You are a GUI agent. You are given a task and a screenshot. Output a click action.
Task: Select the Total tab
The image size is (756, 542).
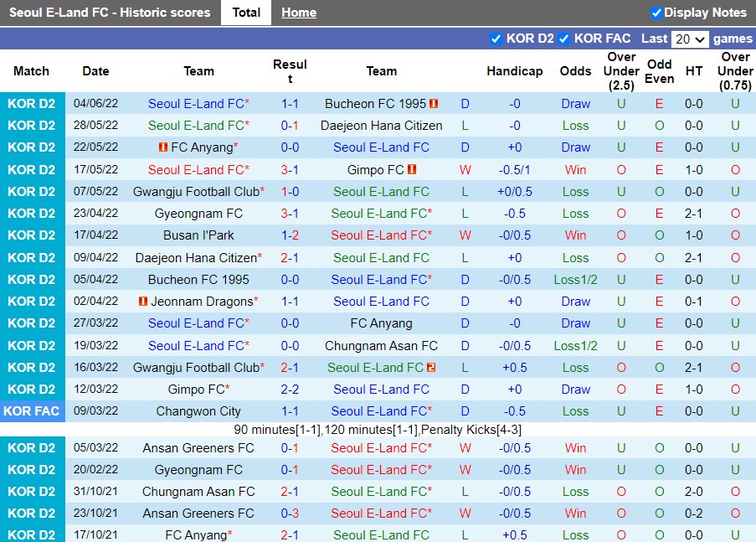click(245, 12)
